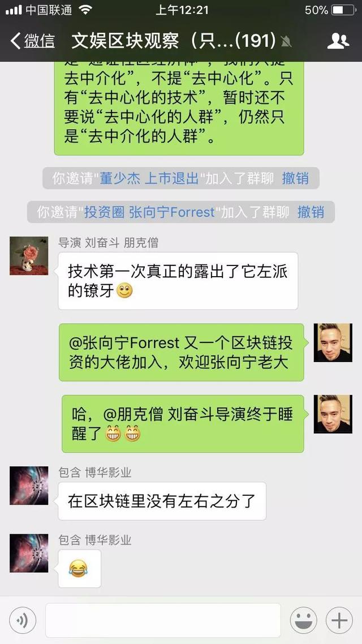Tap the muted notifications bell icon
362x644 pixels.
[286, 41]
